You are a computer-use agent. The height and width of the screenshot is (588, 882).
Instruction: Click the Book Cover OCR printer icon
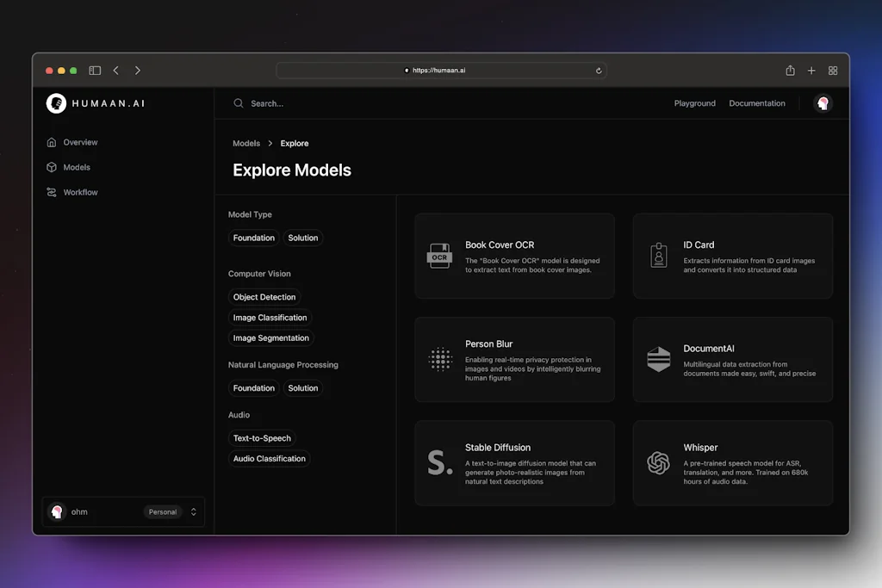point(439,256)
